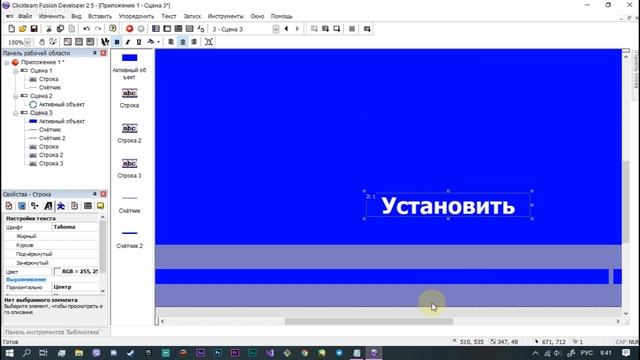Select the blue 'Активный объект' in the object list
The image size is (640, 360).
click(129, 66)
